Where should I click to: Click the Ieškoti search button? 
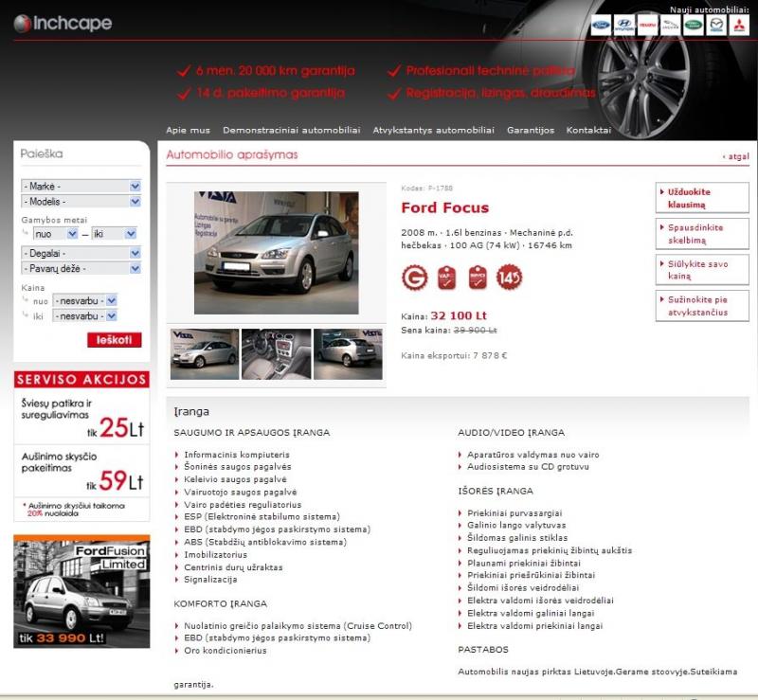click(114, 340)
